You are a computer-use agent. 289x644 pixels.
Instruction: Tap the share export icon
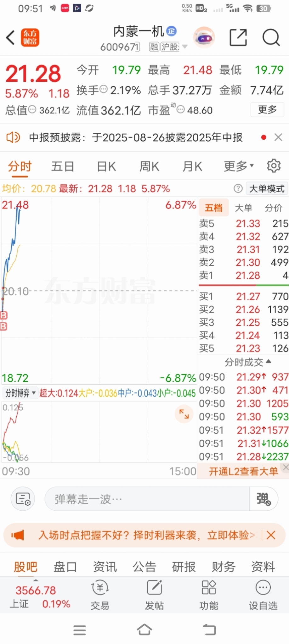coord(238,37)
